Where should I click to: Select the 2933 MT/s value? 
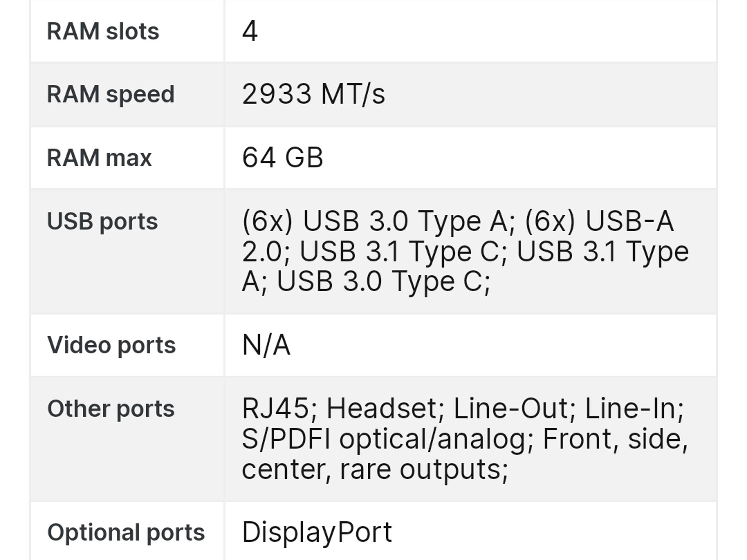tap(313, 94)
